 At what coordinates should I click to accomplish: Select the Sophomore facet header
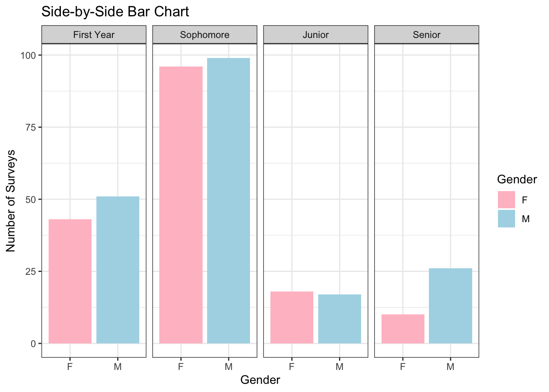click(x=205, y=35)
